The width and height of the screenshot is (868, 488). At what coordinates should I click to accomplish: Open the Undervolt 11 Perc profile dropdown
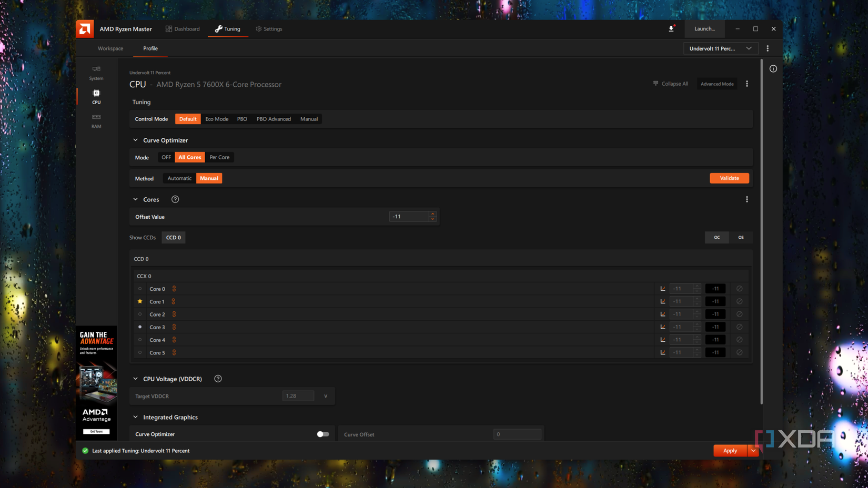point(721,48)
